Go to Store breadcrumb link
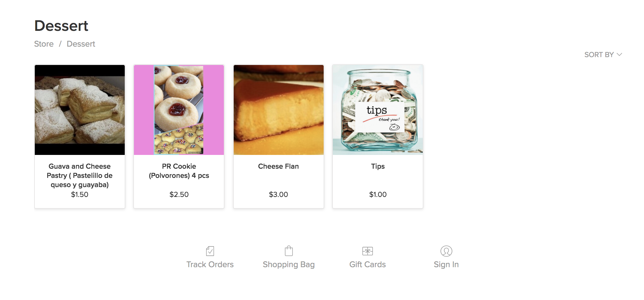 click(x=44, y=44)
